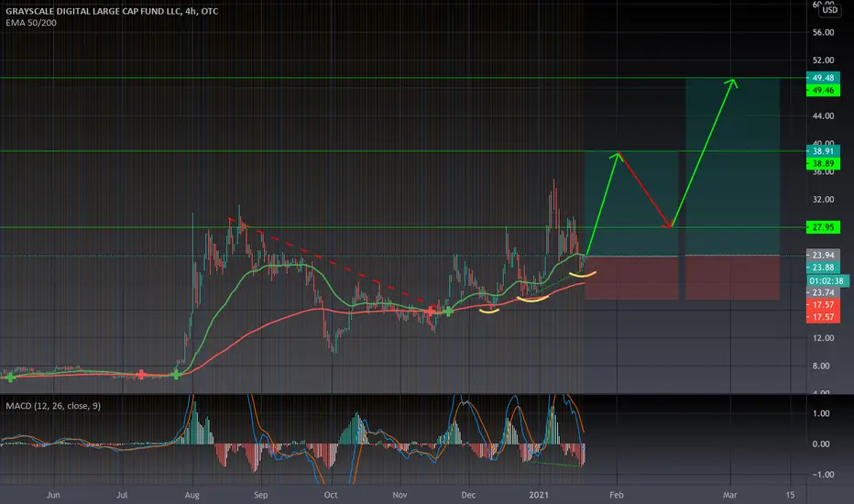
Task: Click the 2021 label on time axis
Action: (x=539, y=495)
